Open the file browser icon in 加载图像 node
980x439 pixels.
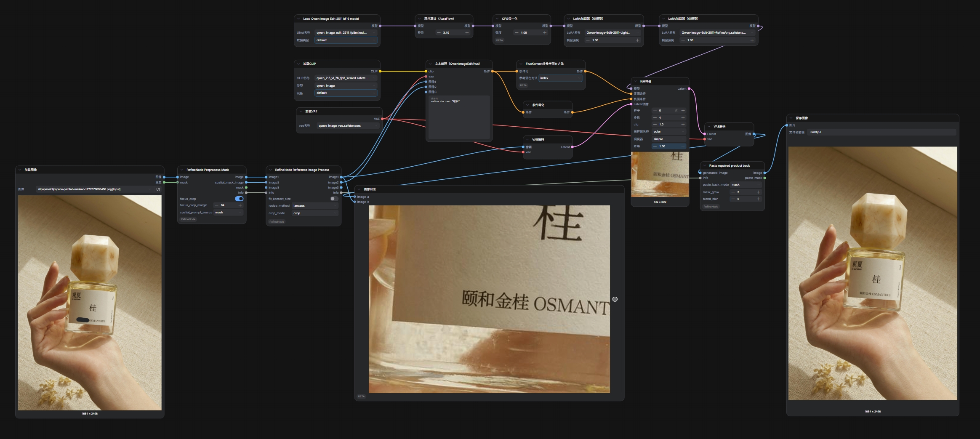[x=158, y=189]
